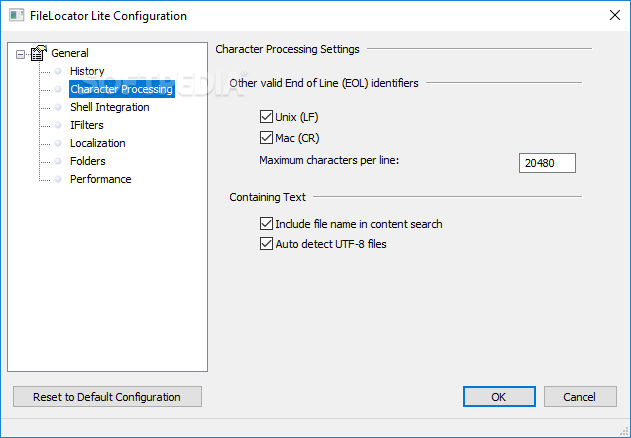The height and width of the screenshot is (438, 631).
Task: Uncheck the Mac (CR) checkbox
Action: 266,138
